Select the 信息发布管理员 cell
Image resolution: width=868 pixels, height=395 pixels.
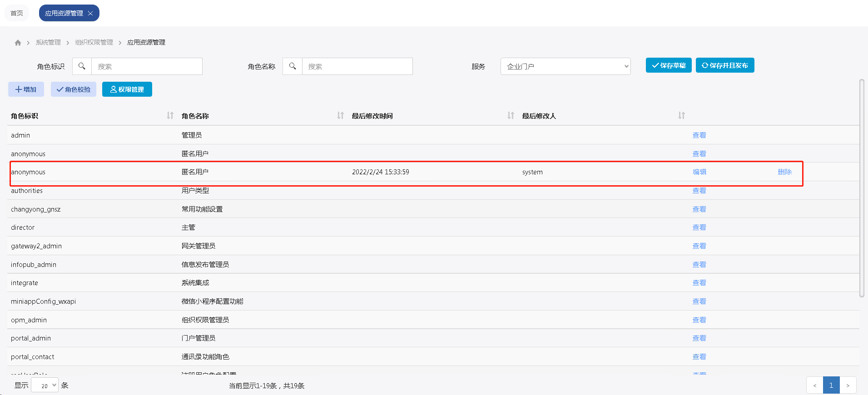coord(205,265)
